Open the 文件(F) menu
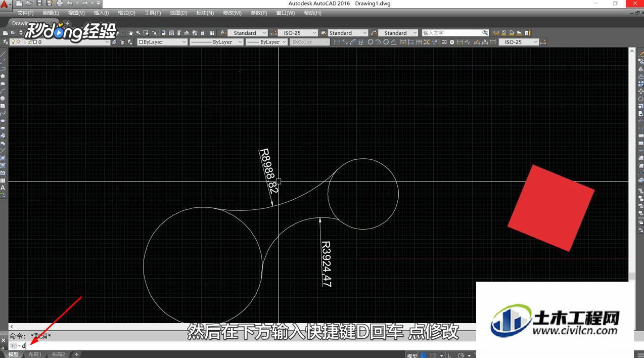This screenshot has height=358, width=644. point(25,13)
